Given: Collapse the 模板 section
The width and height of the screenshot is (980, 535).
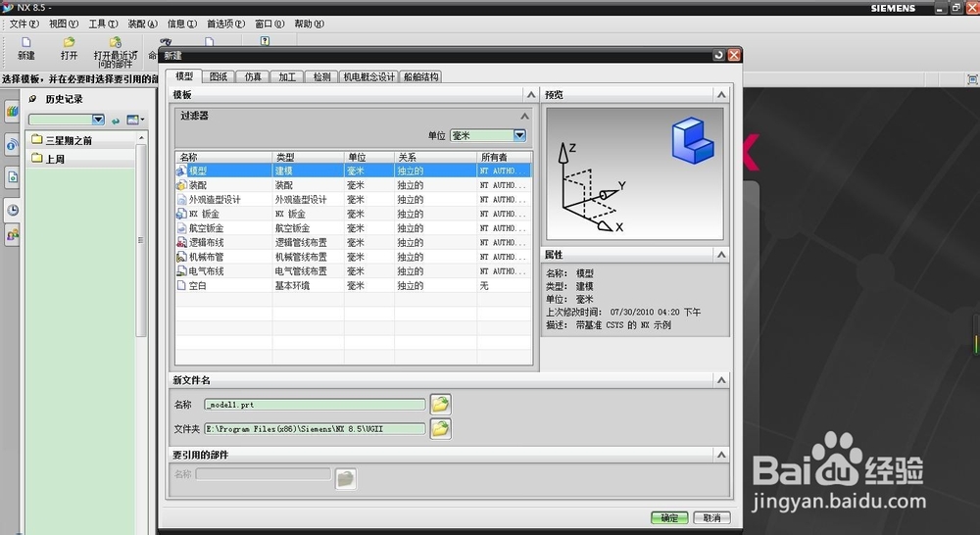Looking at the screenshot, I should click(x=531, y=95).
